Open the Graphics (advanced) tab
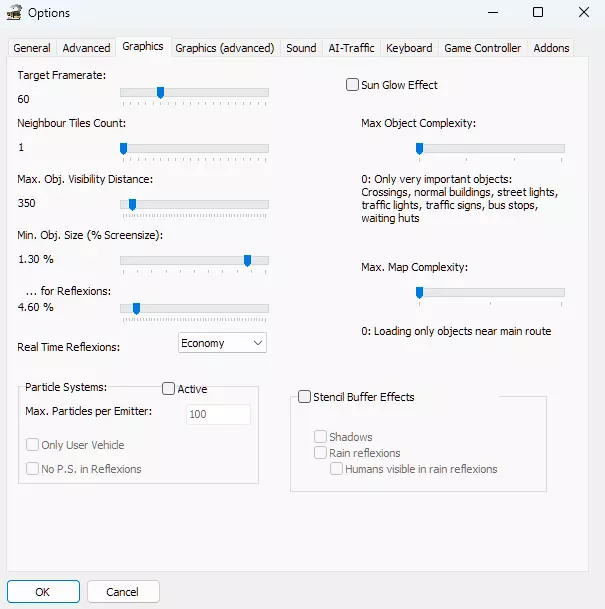 [x=225, y=48]
